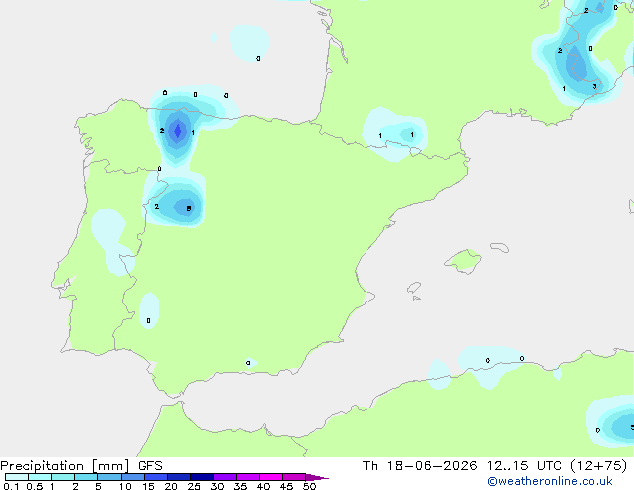Pick the 10–15 mm blue legend swatch
Screen dimensions: 634x490
pyautogui.click(x=132, y=477)
